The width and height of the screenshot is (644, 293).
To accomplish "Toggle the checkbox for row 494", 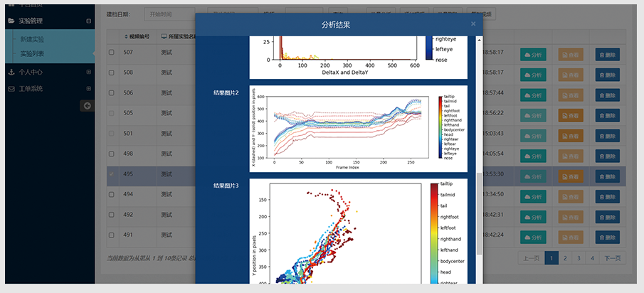I will [x=111, y=194].
